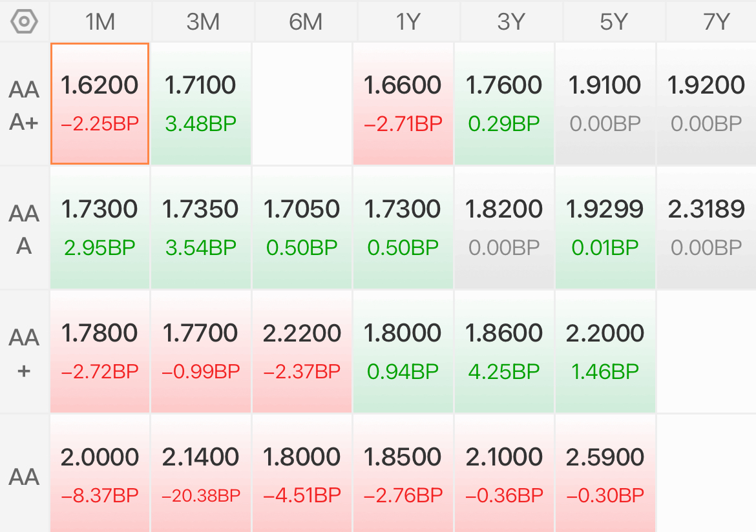Choose the 6M tenor header
The image size is (756, 532).
pyautogui.click(x=306, y=22)
